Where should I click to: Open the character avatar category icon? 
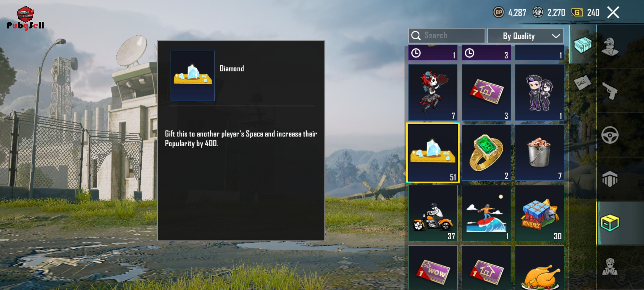610,267
